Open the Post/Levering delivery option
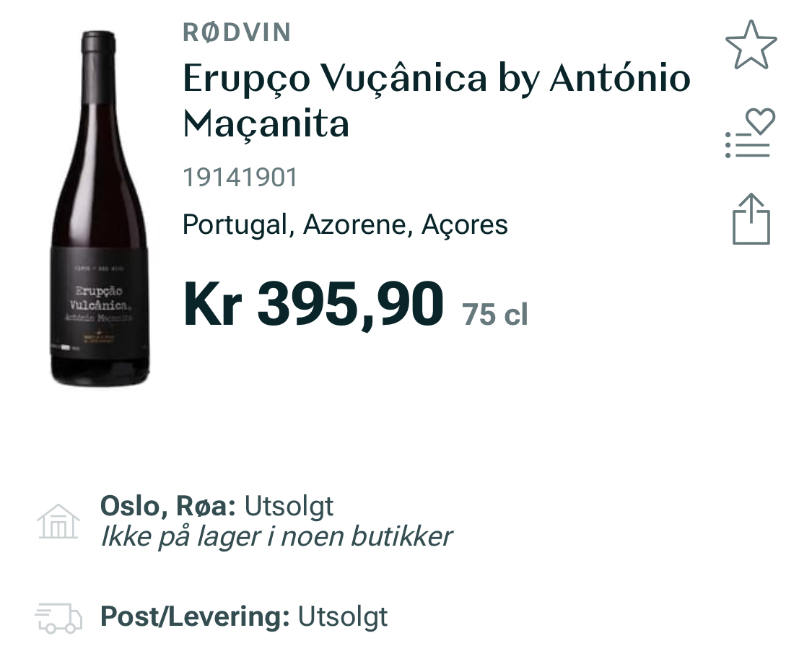812x672 pixels. coord(195,616)
